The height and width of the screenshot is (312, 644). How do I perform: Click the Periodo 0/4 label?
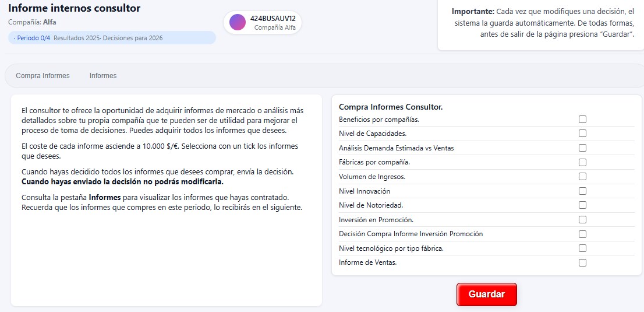tap(33, 38)
